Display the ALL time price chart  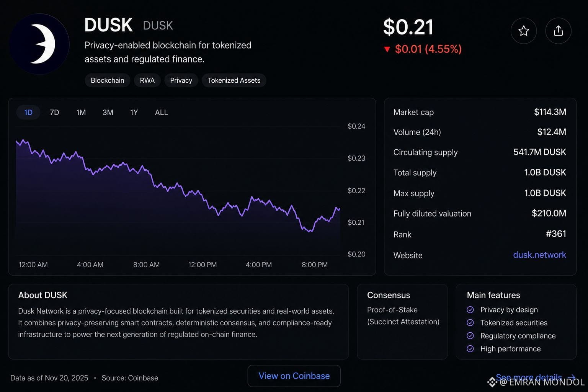(x=161, y=113)
